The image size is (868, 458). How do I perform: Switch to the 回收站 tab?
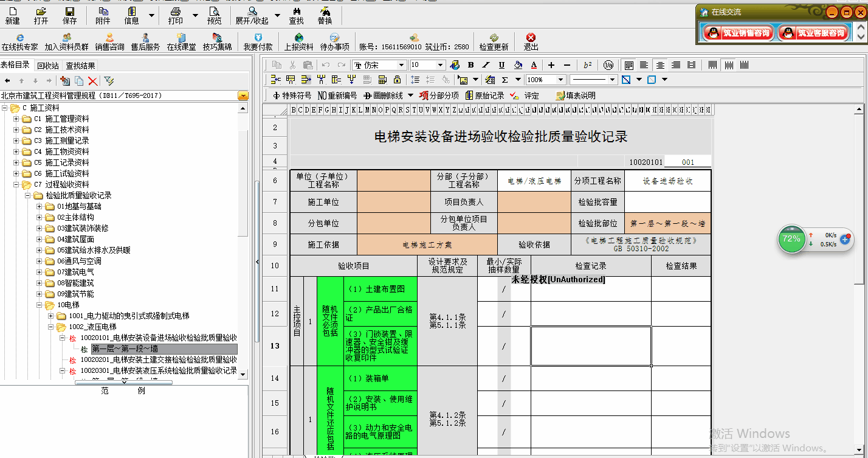(x=48, y=66)
